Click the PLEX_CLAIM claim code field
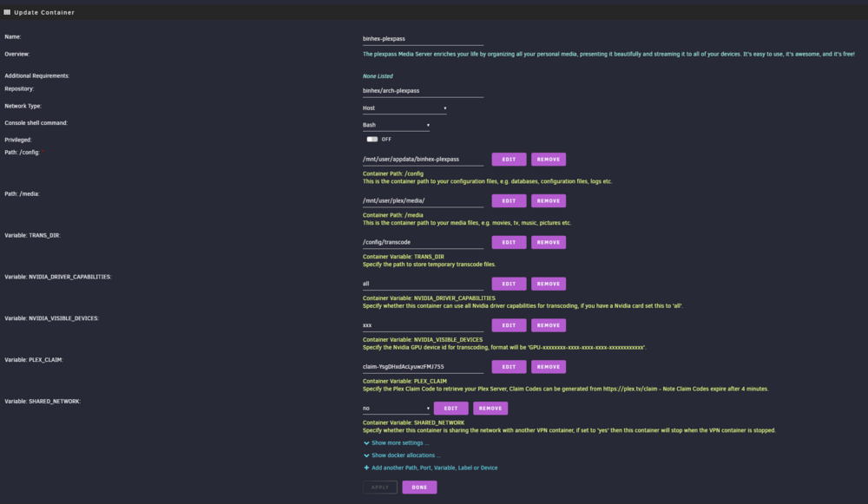The width and height of the screenshot is (868, 504). pos(423,367)
